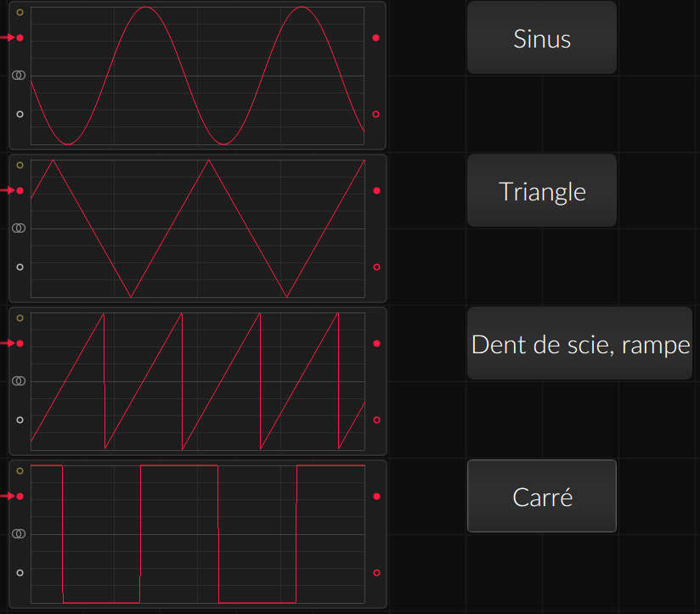Click the Carré label button

coord(541,496)
